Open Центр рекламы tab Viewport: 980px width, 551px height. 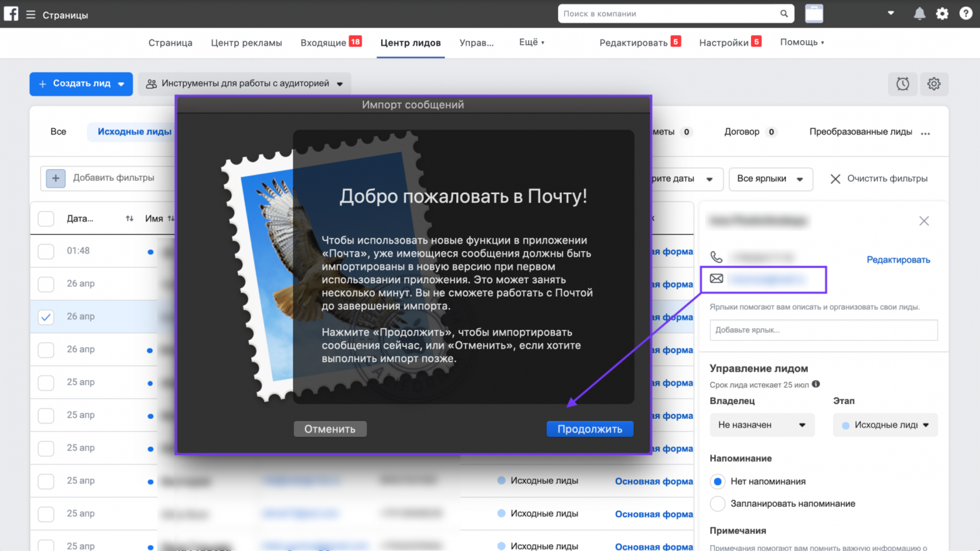point(247,43)
